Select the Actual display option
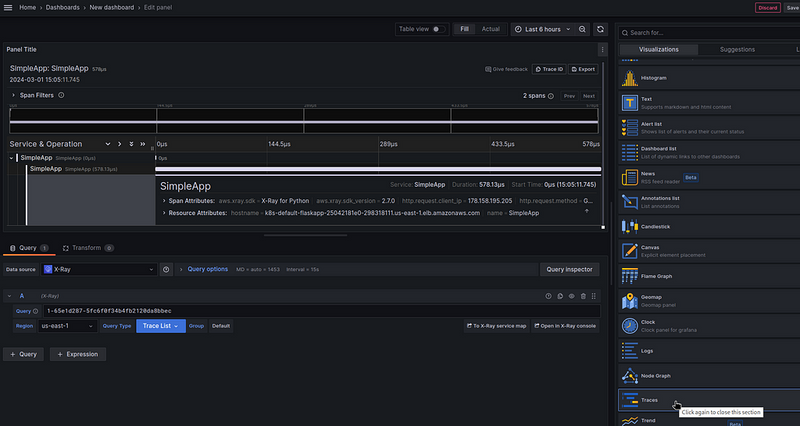The height and width of the screenshot is (426, 800). click(491, 29)
